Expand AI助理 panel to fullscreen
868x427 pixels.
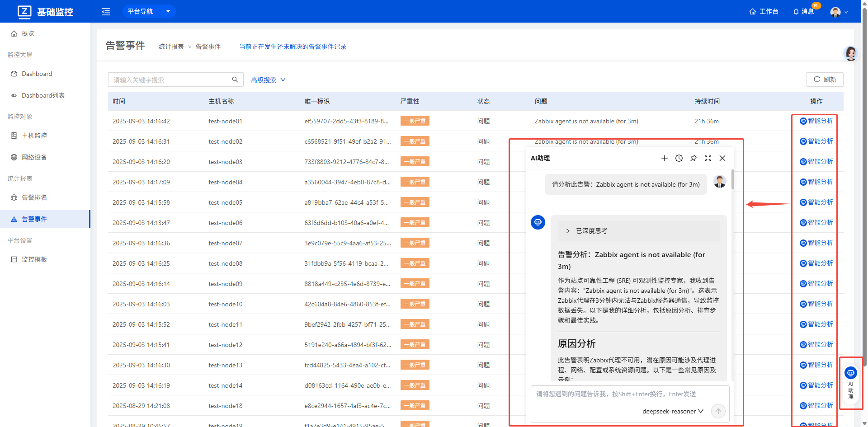[x=708, y=158]
